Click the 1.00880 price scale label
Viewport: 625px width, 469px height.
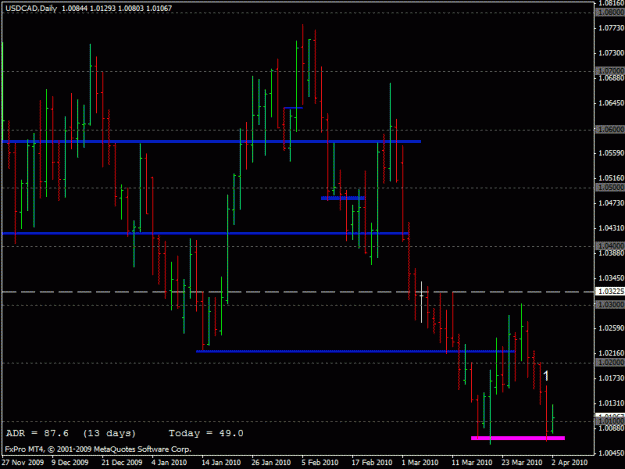point(611,428)
